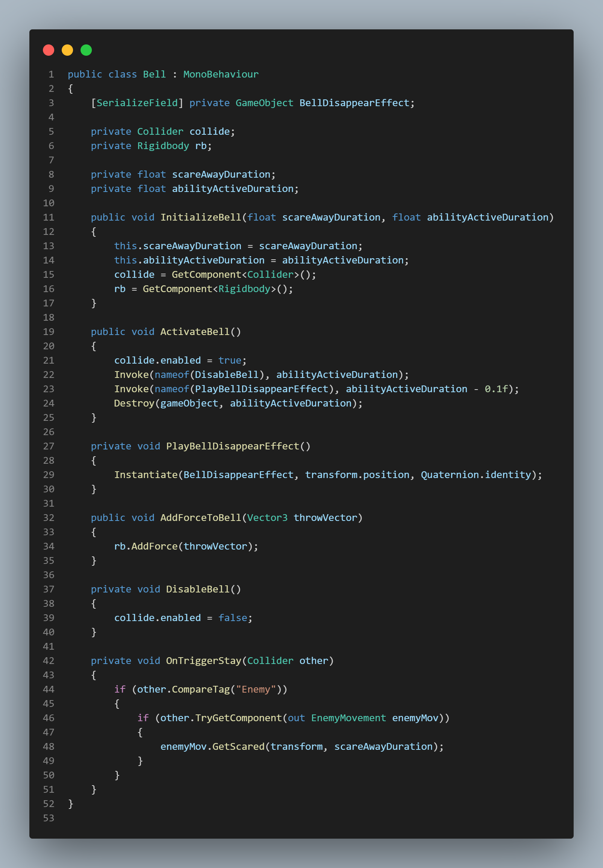Viewport: 603px width, 868px height.
Task: Click 'DisableBell()' method declaration on line 37
Action: tap(204, 589)
